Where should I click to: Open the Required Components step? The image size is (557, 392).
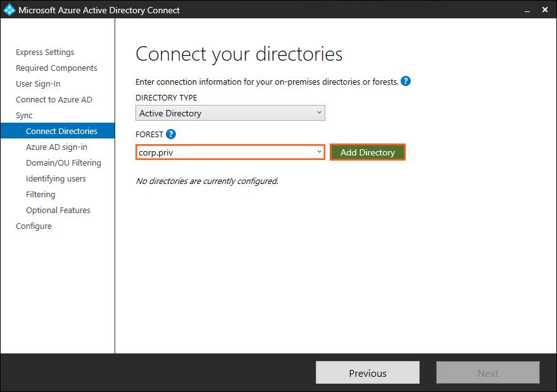[x=56, y=68]
